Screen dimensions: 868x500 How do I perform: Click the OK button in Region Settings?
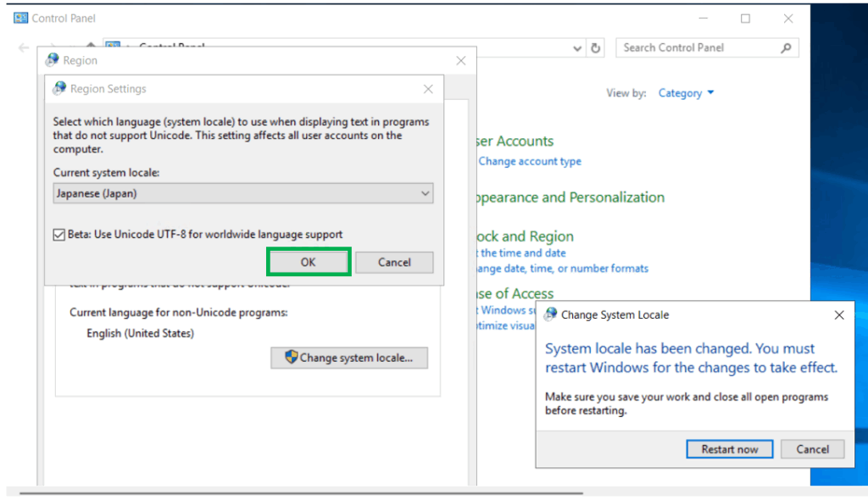click(x=308, y=262)
